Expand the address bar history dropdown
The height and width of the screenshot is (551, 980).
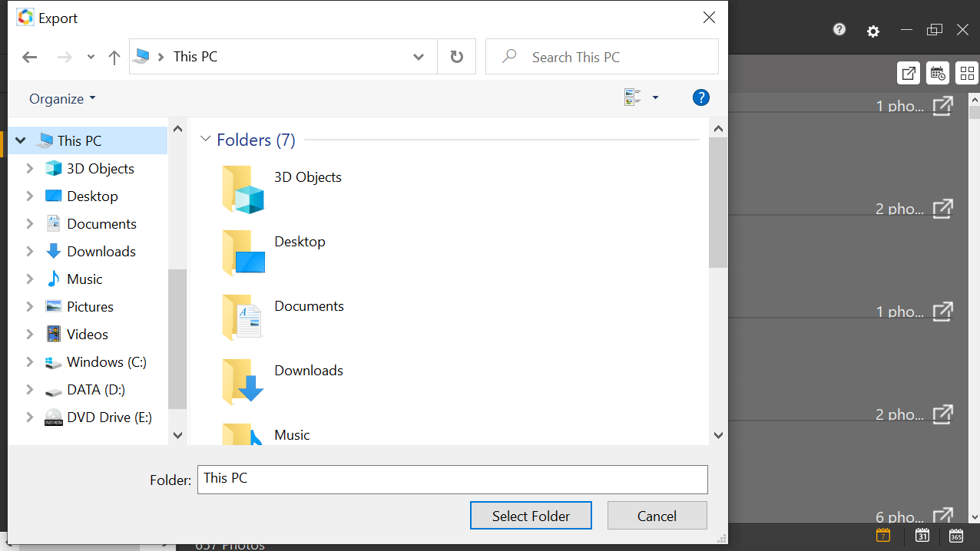[x=419, y=57]
